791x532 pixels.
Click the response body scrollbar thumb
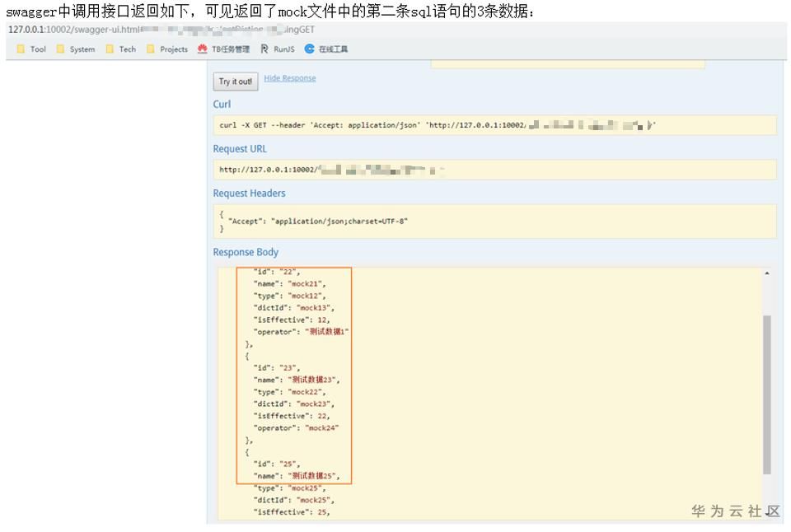tap(767, 394)
